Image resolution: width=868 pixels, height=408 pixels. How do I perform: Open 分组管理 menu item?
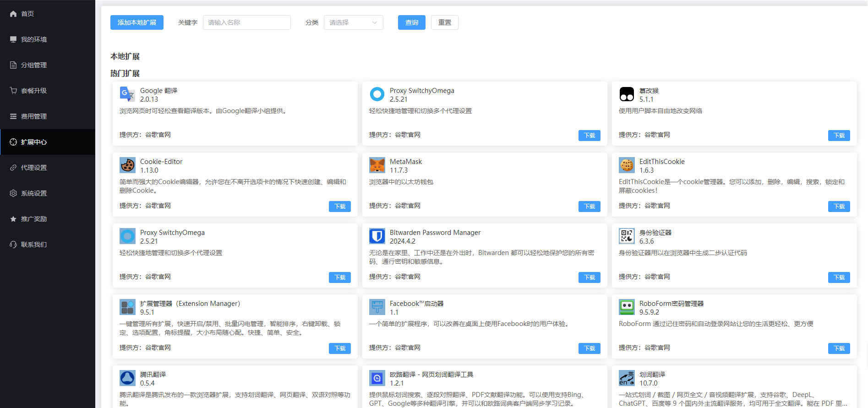48,65
